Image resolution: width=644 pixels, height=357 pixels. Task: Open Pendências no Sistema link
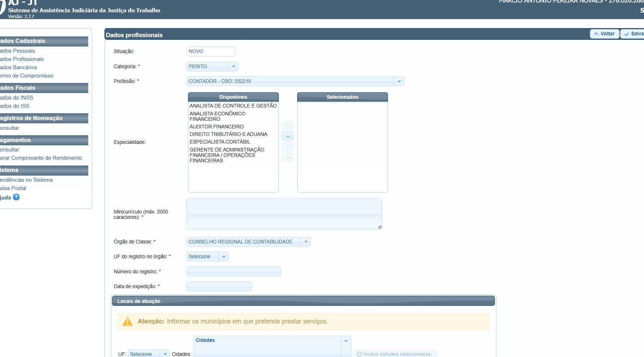click(26, 180)
